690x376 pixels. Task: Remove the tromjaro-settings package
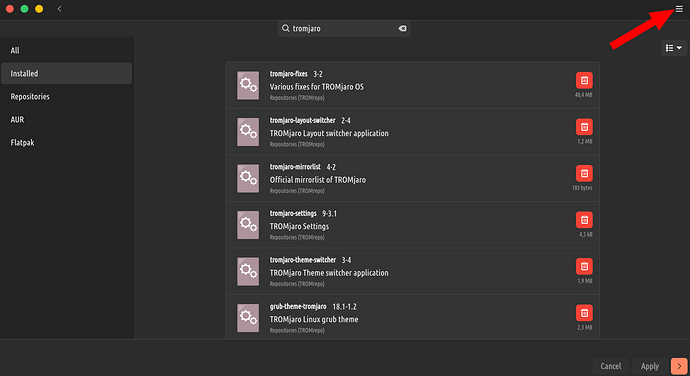[x=584, y=220]
